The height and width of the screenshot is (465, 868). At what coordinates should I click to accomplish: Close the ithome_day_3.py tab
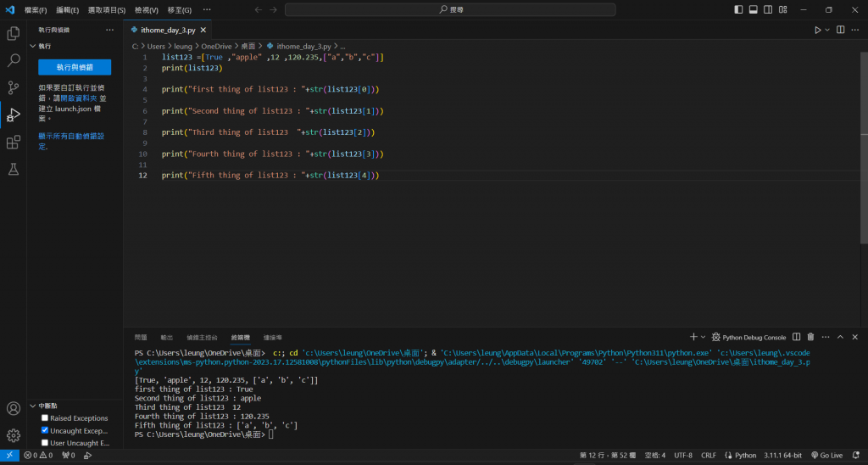203,30
